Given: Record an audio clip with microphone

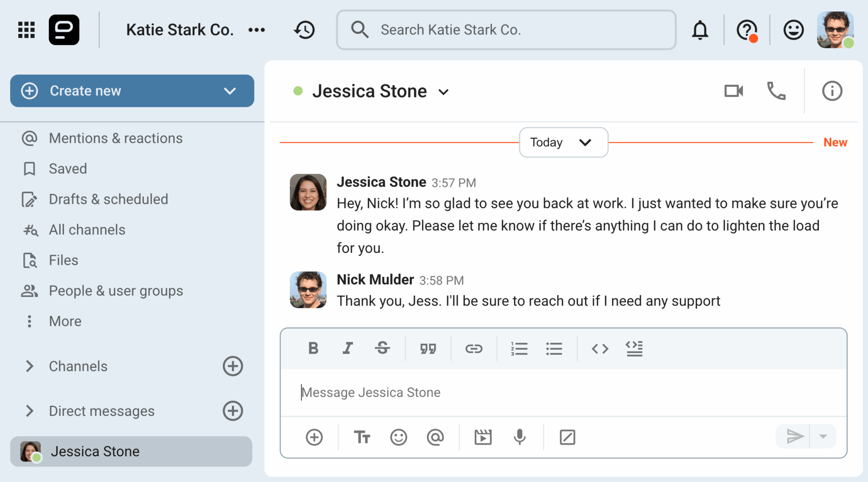Looking at the screenshot, I should [x=520, y=437].
